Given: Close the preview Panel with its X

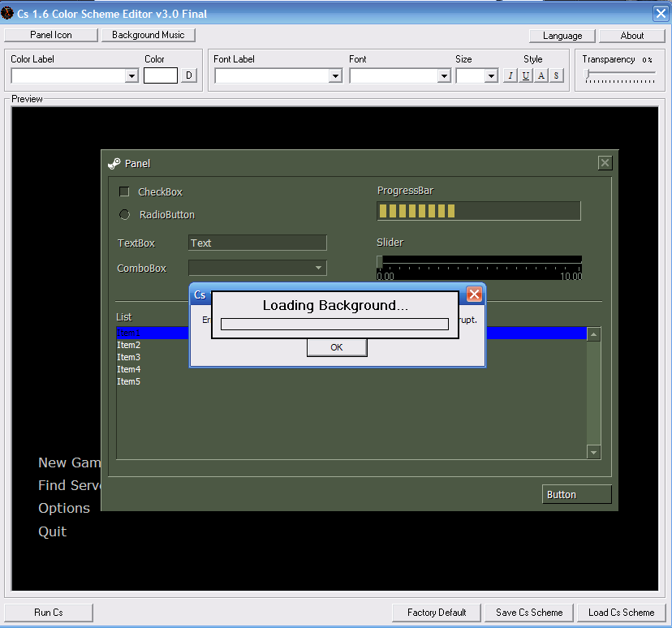Looking at the screenshot, I should pos(605,163).
